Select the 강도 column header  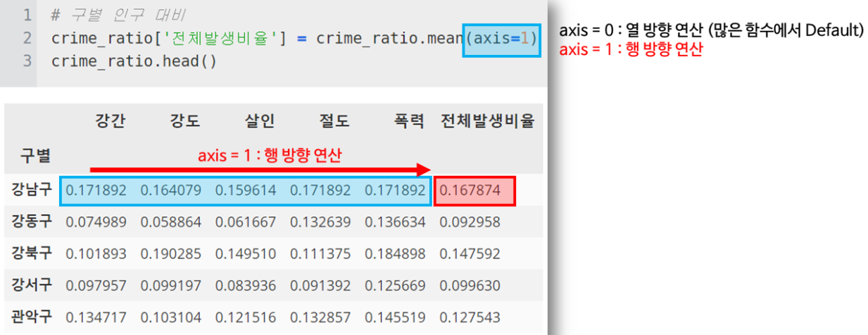pos(185,121)
